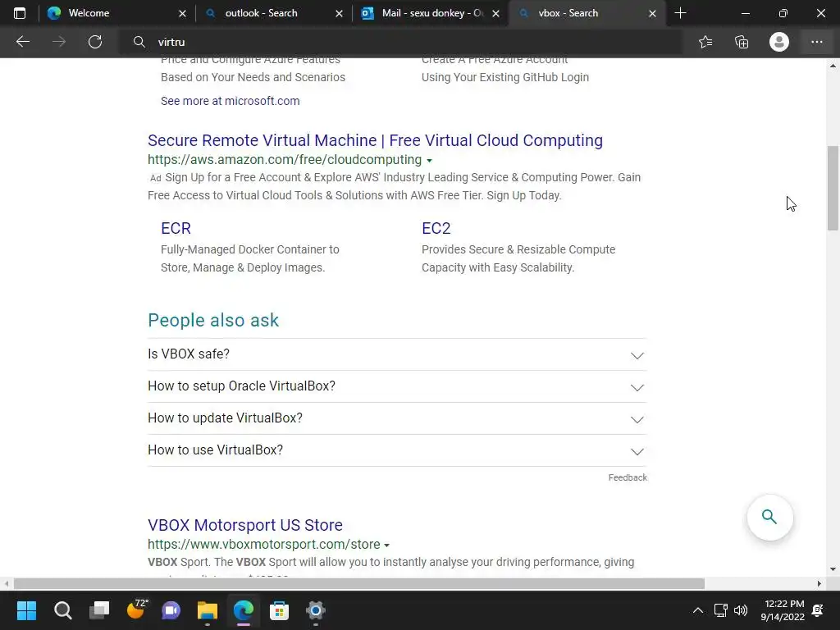
Task: Open the ECR sitelink
Action: 176,228
